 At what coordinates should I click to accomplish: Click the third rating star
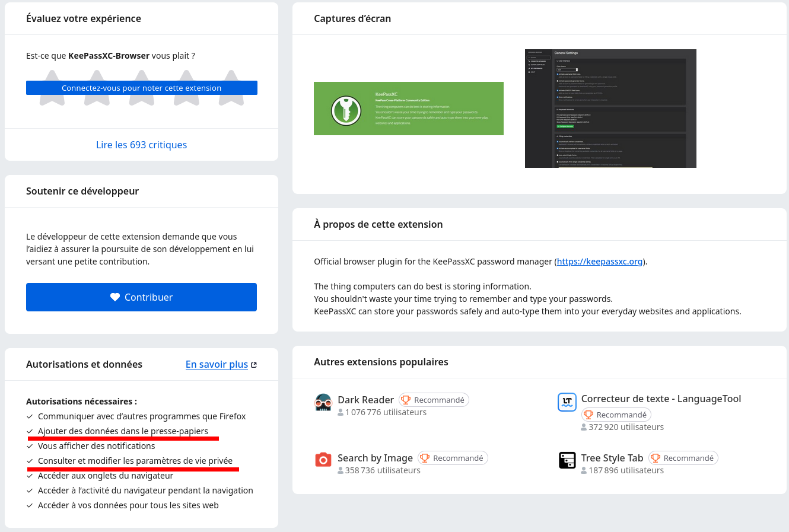pyautogui.click(x=142, y=88)
